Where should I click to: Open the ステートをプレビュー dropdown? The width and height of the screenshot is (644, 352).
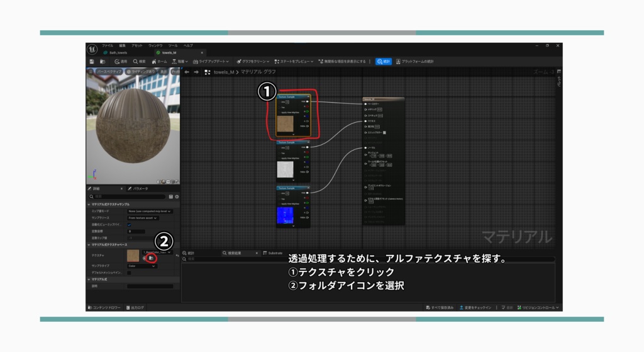[x=294, y=61]
